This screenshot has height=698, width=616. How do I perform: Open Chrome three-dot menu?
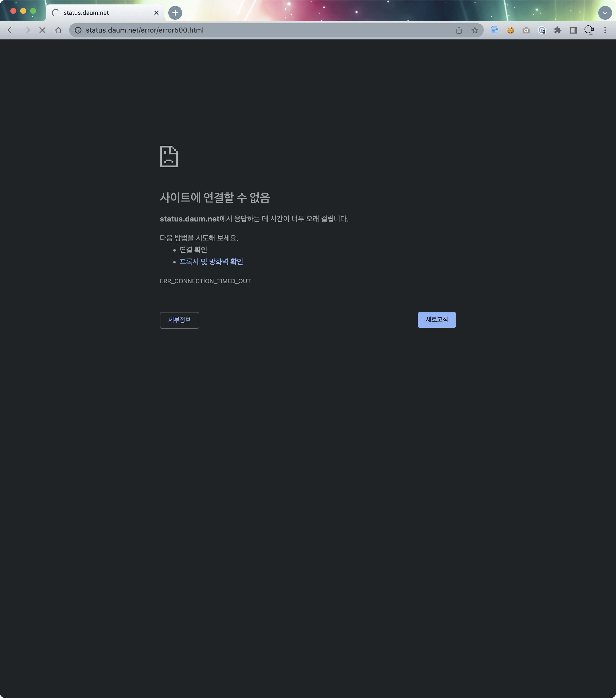(605, 30)
